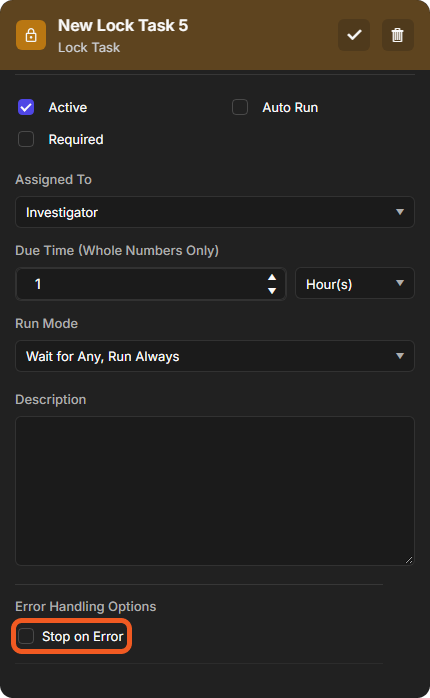Click the Description resize handle

click(409, 560)
